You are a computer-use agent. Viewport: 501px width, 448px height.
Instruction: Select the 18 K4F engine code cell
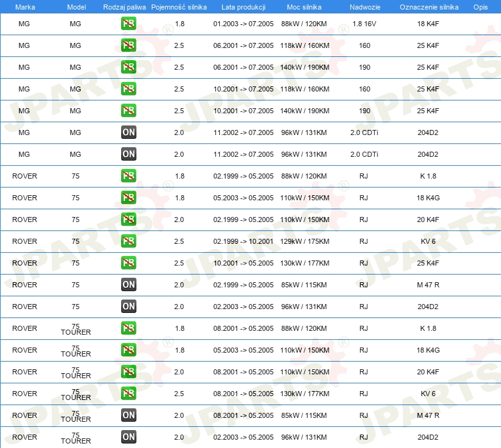[428, 24]
